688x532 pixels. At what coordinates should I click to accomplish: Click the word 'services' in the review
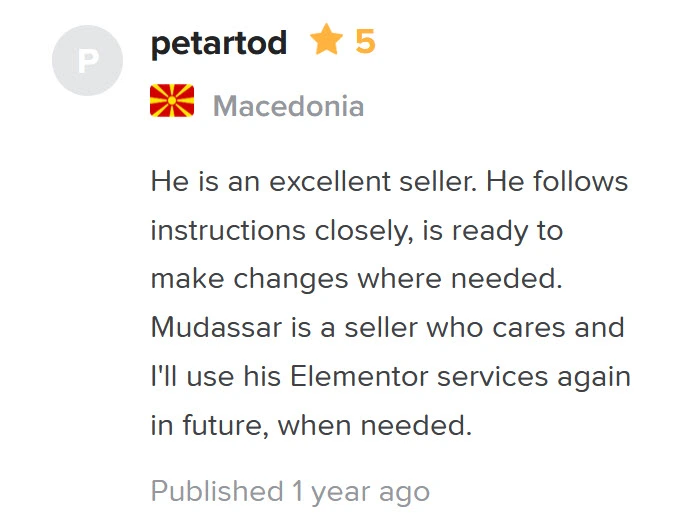pos(492,377)
